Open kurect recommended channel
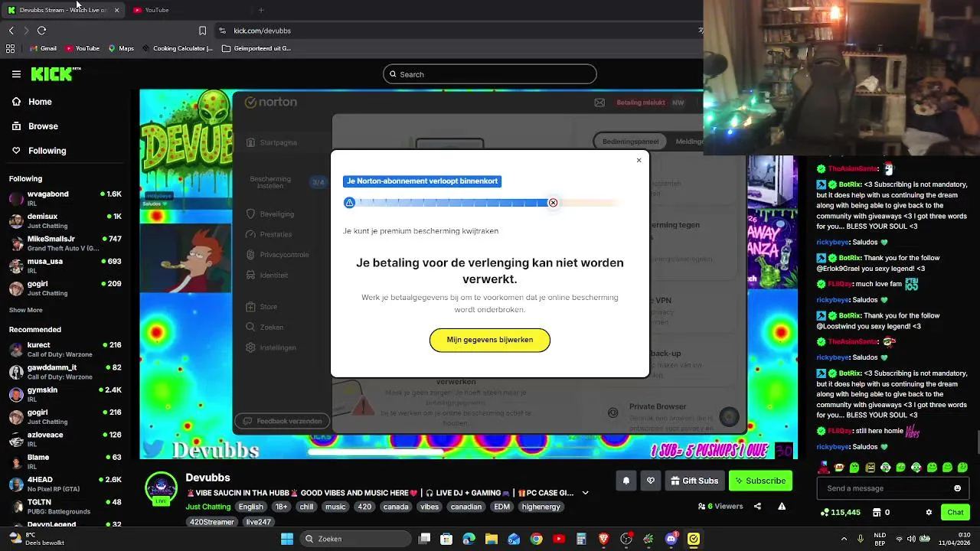Viewport: 980px width, 551px height. [x=65, y=349]
